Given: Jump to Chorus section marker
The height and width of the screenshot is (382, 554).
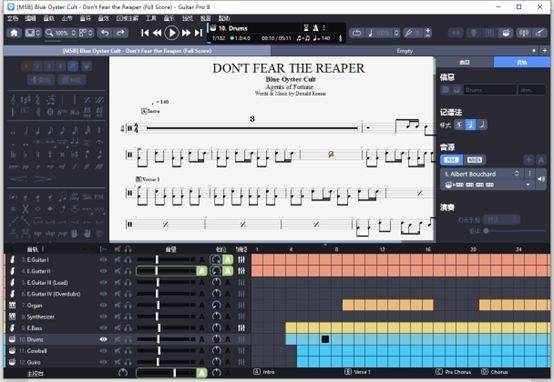Looking at the screenshot, I should 495,372.
